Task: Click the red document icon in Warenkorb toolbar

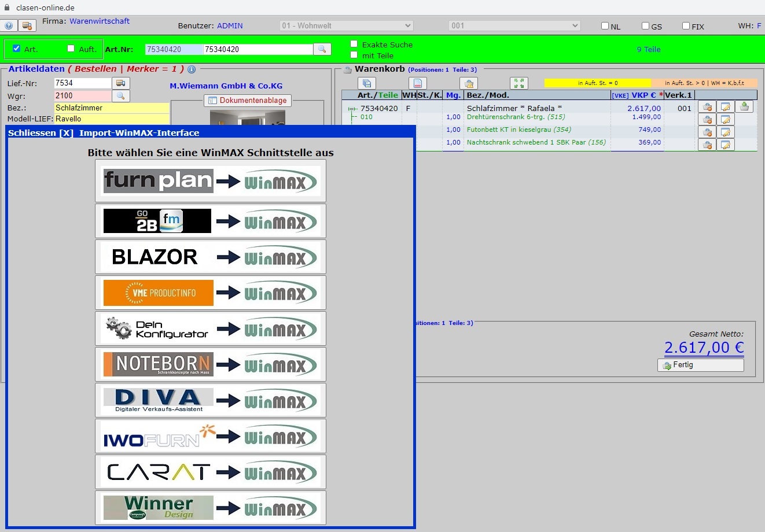Action: pos(418,83)
